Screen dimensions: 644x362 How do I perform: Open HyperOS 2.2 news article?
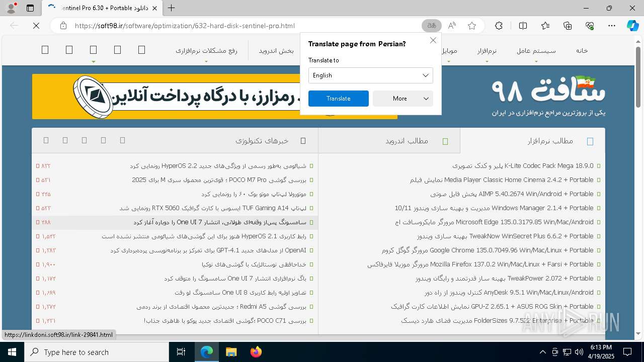tap(218, 166)
